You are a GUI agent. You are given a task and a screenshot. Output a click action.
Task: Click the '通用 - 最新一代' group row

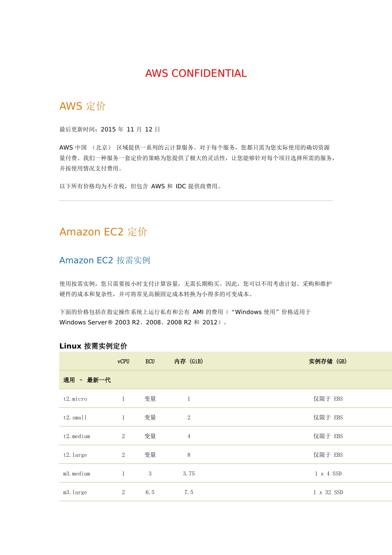pyautogui.click(x=226, y=380)
